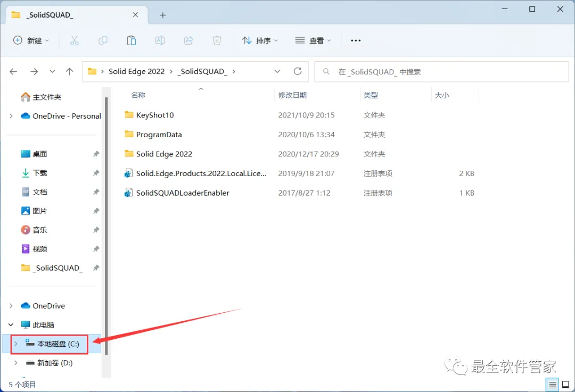Viewport: 575px width, 392px height.
Task: Add a new tab with plus button
Action: click(x=163, y=15)
